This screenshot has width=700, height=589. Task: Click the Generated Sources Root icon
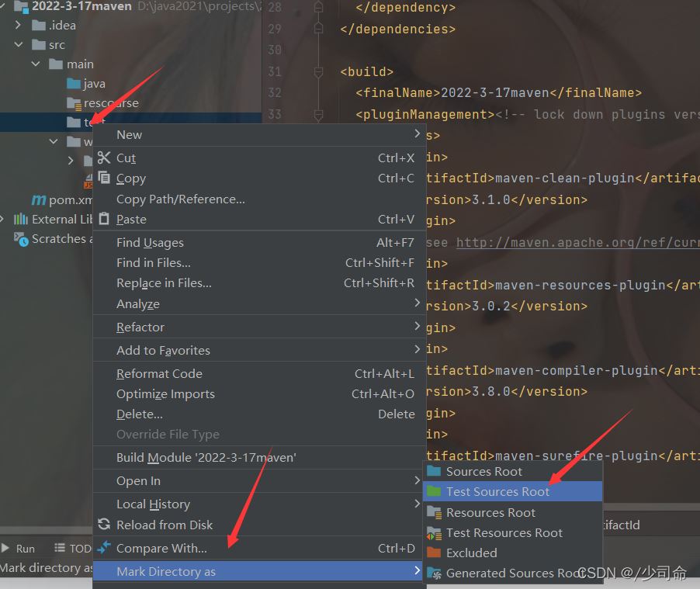point(434,573)
